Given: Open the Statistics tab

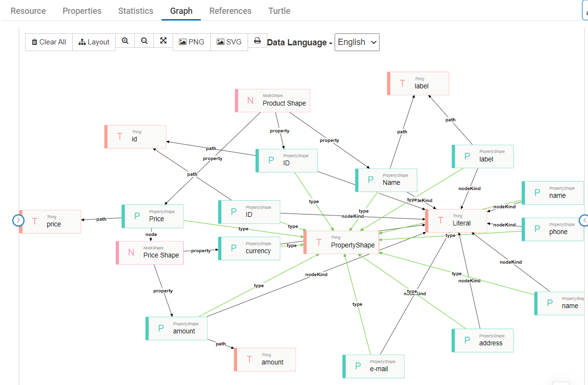Looking at the screenshot, I should (136, 11).
